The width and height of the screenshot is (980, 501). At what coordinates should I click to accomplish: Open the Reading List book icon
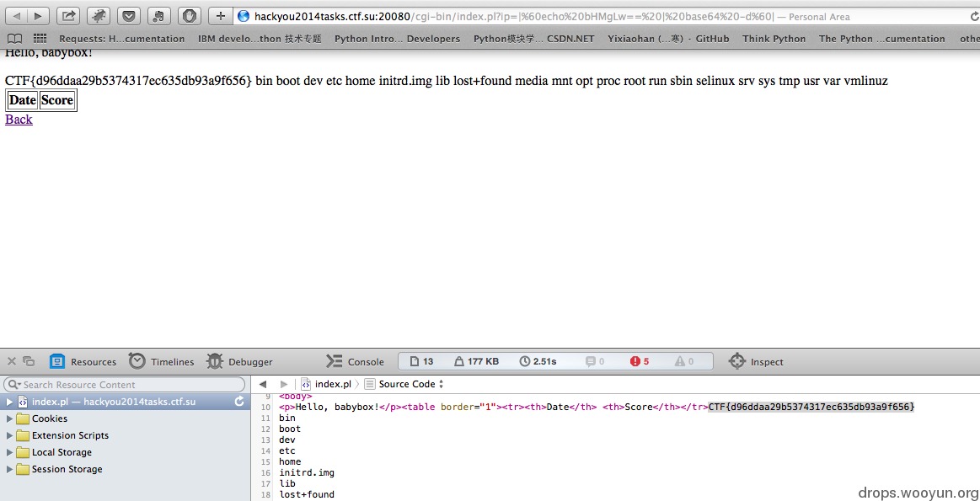(13, 39)
